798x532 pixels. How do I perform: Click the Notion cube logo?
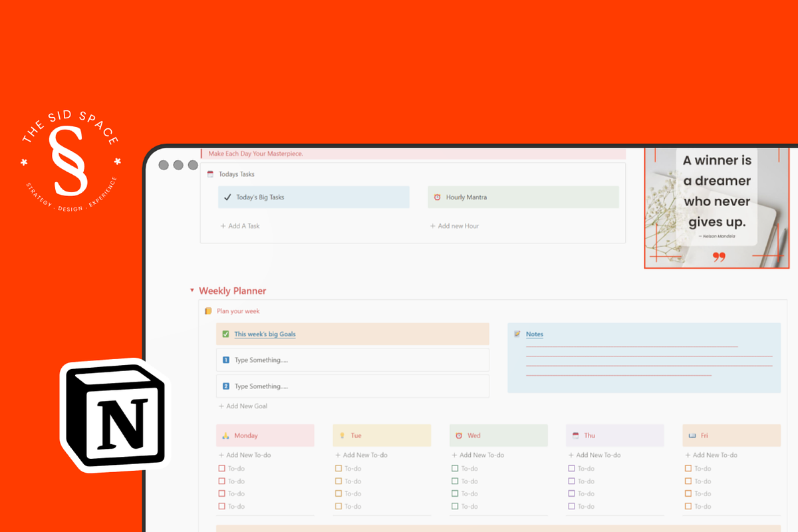tap(114, 415)
